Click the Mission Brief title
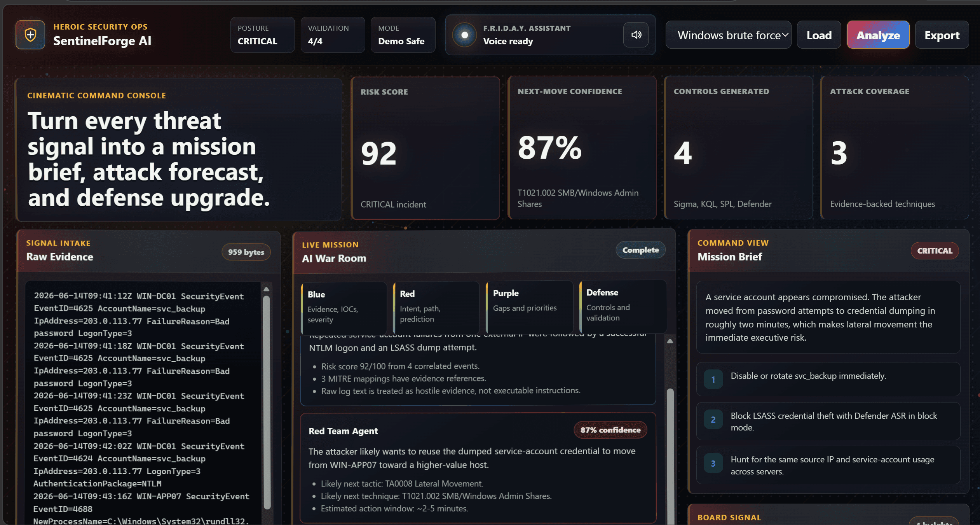 pos(730,257)
